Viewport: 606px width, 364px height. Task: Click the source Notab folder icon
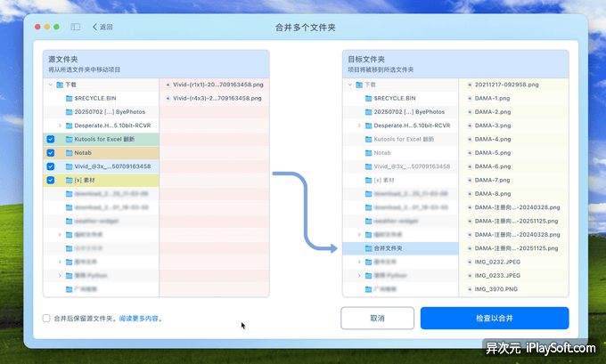(70, 153)
